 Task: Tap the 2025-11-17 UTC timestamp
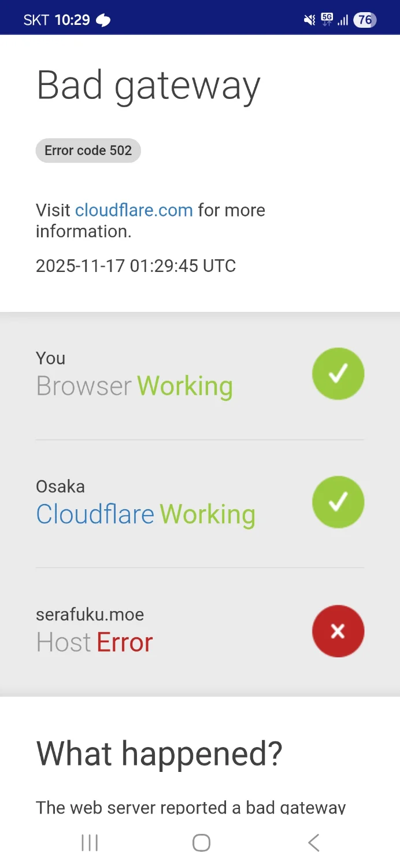click(x=136, y=266)
